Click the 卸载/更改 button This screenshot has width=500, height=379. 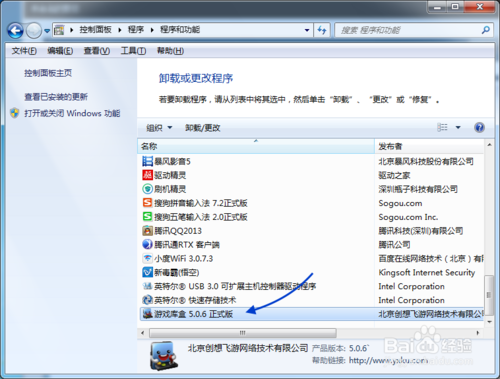203,128
